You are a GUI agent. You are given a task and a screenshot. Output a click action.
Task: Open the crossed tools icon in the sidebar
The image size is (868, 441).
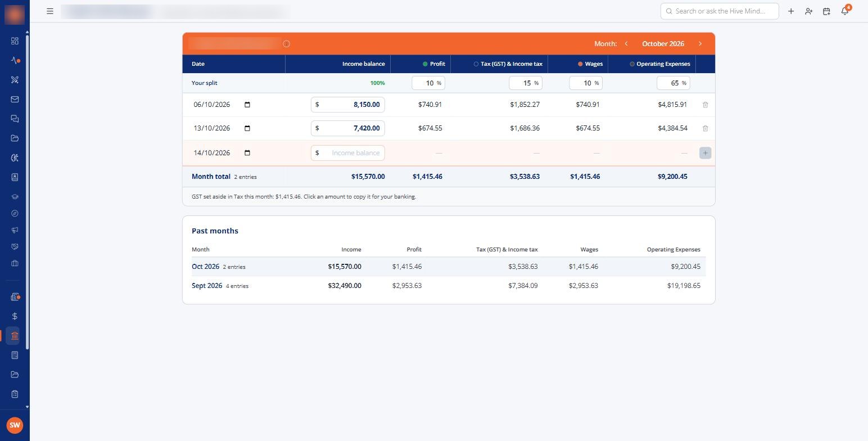15,80
